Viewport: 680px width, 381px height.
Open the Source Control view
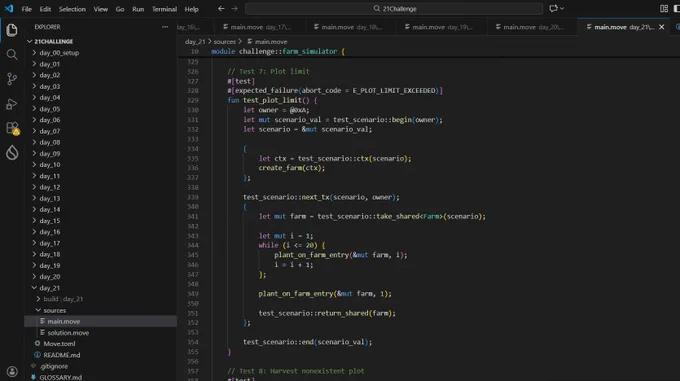click(12, 79)
